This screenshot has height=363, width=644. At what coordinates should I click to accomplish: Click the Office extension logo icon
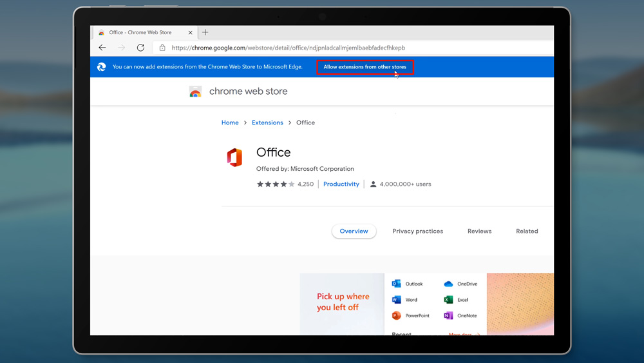tap(234, 157)
